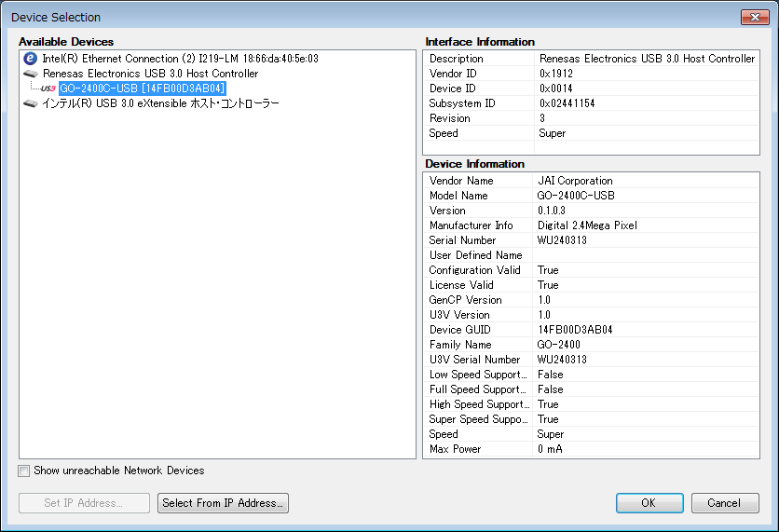Click the U3V Version value 1.0

[x=544, y=315]
